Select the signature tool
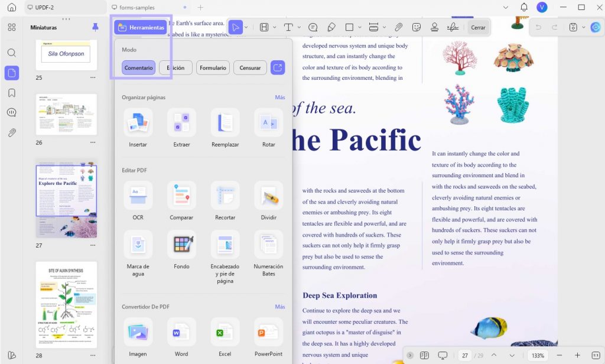This screenshot has width=605, height=364. pyautogui.click(x=453, y=27)
